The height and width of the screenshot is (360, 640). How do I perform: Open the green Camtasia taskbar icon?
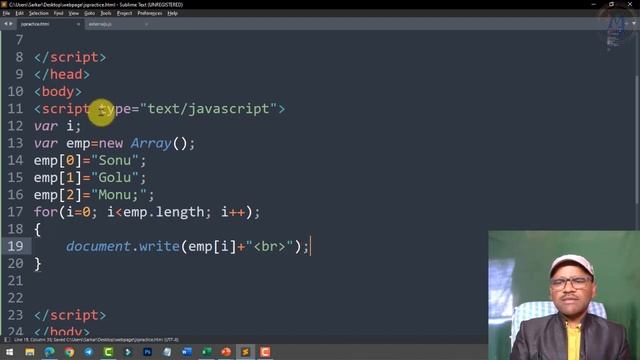108,352
